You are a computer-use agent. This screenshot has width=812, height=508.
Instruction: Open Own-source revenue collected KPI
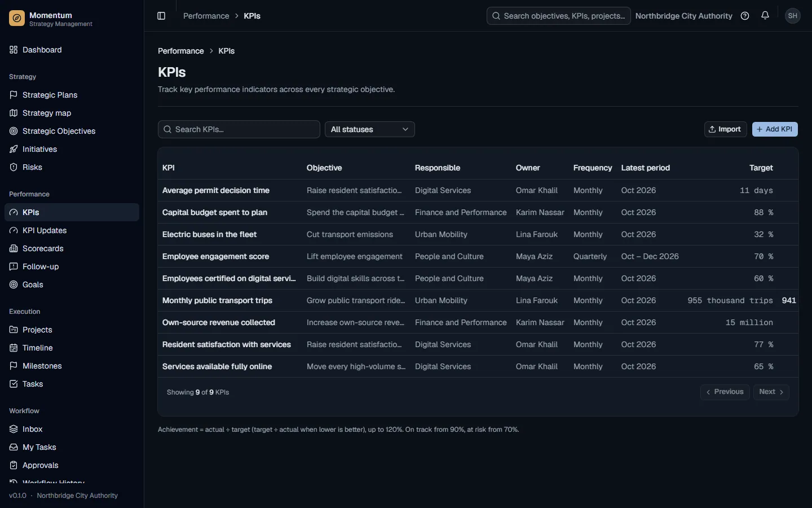219,322
